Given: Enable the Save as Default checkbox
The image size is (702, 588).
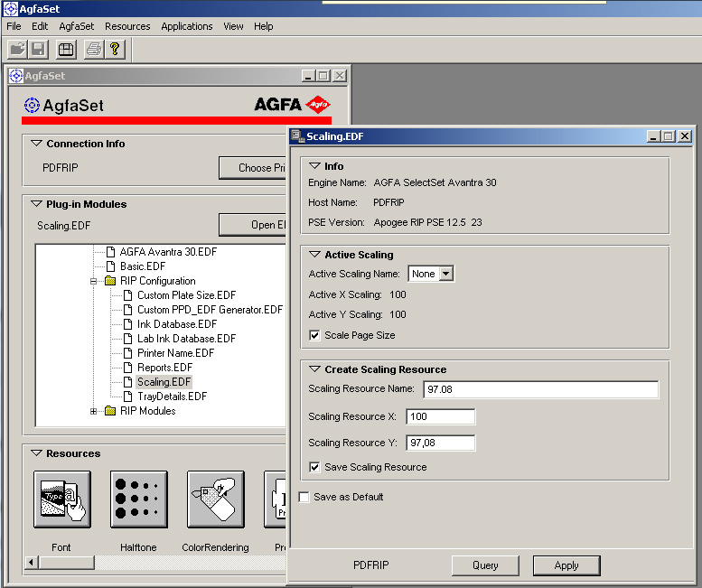Looking at the screenshot, I should tap(304, 497).
